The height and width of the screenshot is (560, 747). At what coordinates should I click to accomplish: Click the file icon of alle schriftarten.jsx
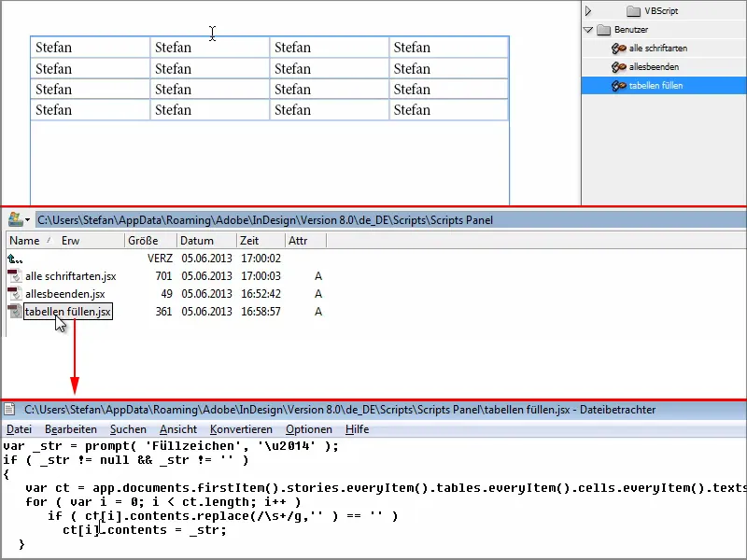coord(14,275)
